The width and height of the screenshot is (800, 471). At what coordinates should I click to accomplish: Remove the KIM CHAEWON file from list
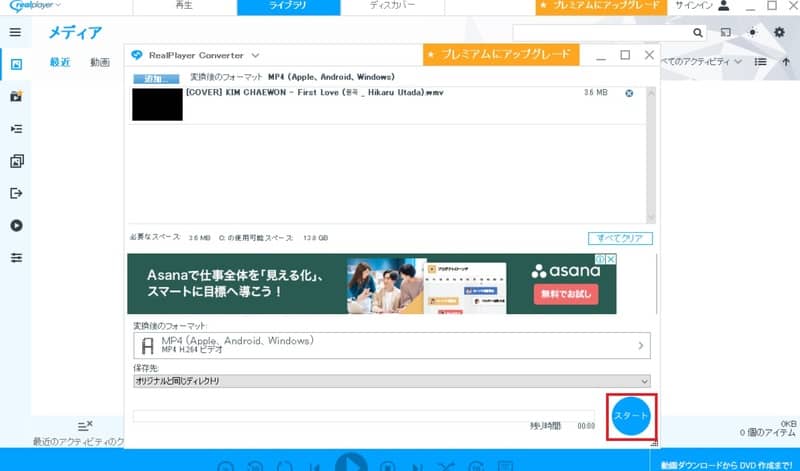pos(629,93)
